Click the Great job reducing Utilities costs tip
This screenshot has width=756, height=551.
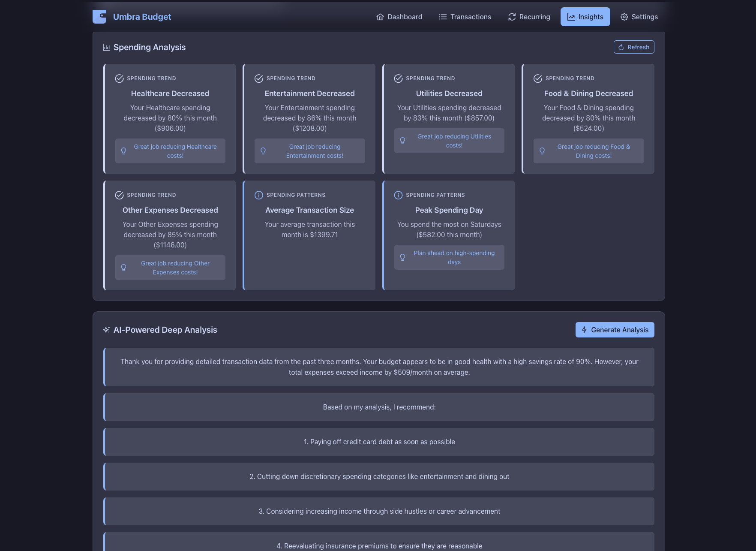tap(449, 140)
